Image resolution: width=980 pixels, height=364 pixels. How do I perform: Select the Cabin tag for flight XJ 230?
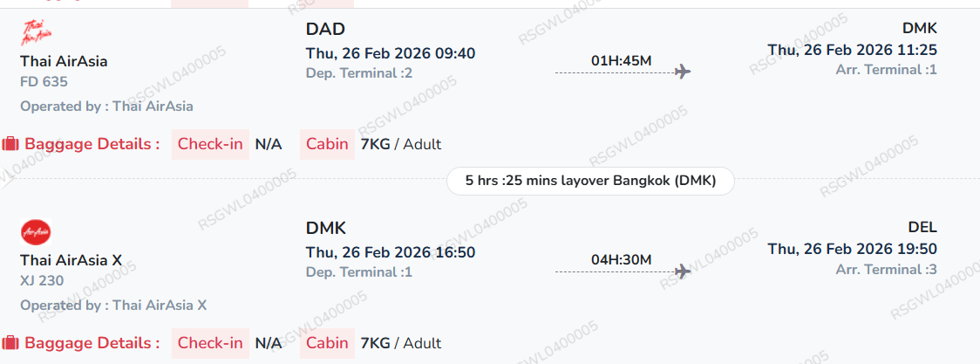pyautogui.click(x=327, y=343)
